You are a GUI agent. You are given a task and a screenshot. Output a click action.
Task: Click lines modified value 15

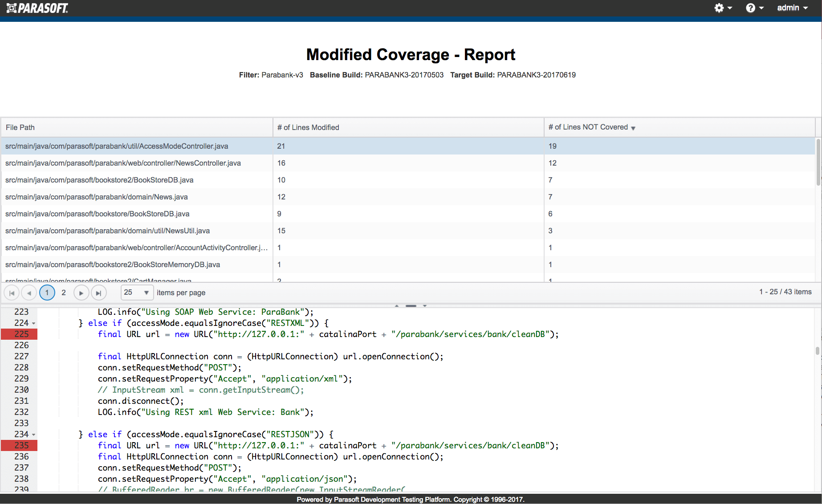(281, 231)
